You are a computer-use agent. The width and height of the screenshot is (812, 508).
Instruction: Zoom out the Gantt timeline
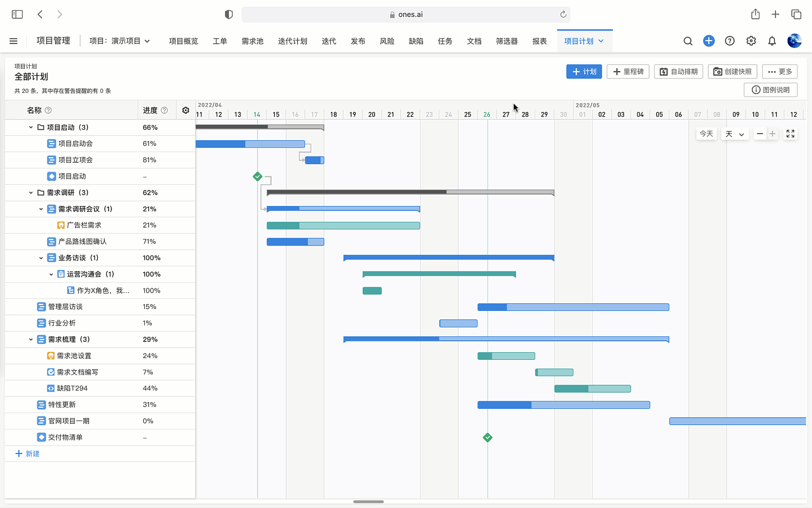tap(760, 134)
